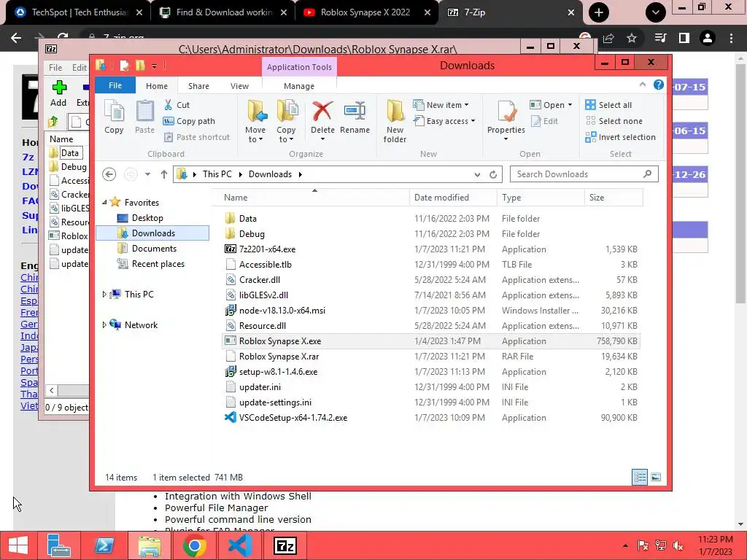
Task: Switch to Roblox Synapse X 2022 browser tab
Action: pyautogui.click(x=365, y=12)
